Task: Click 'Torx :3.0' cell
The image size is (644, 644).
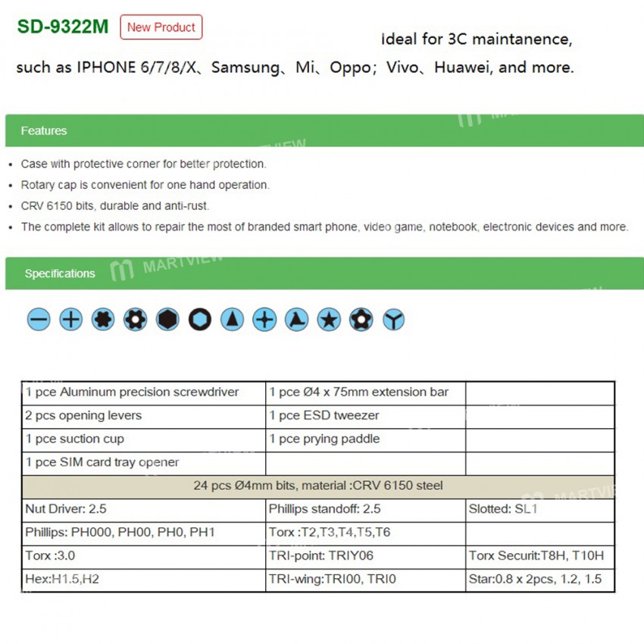Action: [144, 556]
